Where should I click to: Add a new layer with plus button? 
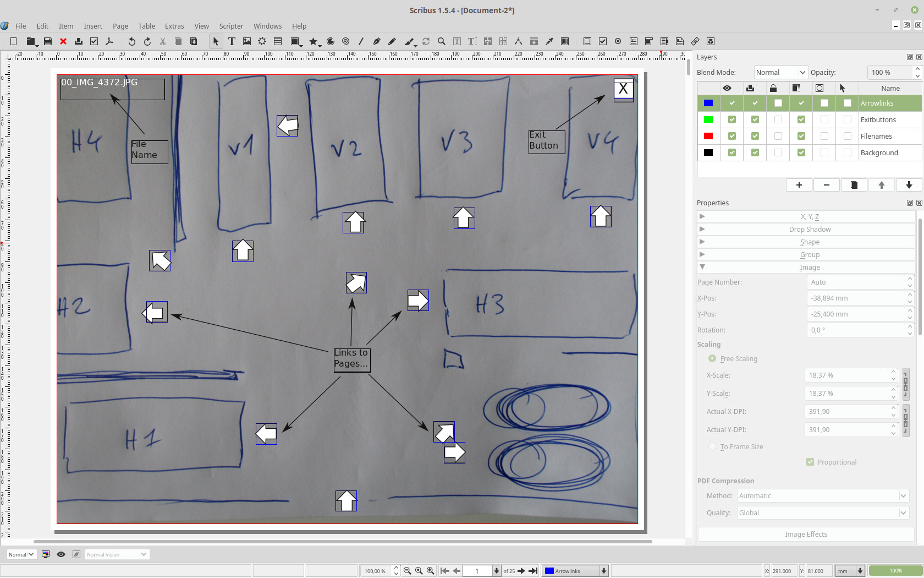click(799, 185)
